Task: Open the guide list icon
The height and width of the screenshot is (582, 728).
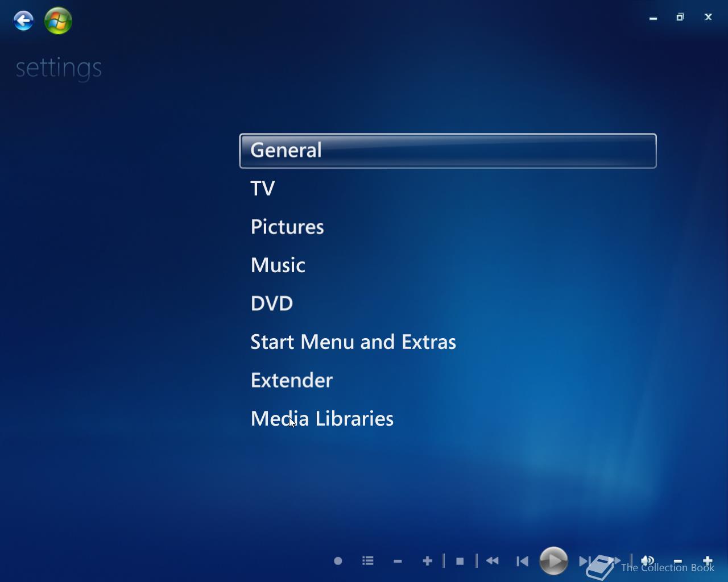Action: [x=368, y=561]
